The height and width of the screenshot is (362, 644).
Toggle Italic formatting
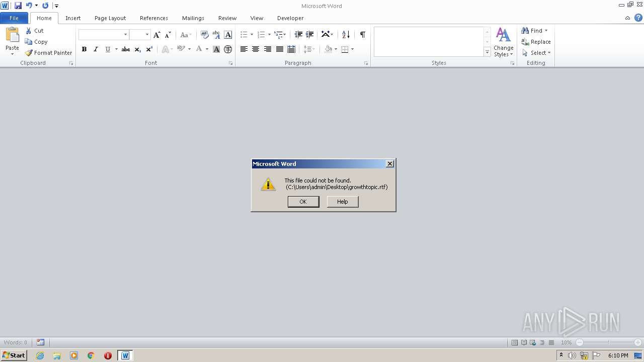pyautogui.click(x=96, y=49)
